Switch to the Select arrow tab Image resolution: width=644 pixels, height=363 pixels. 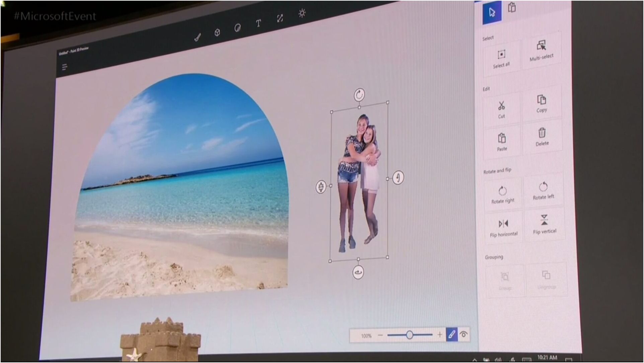pyautogui.click(x=492, y=13)
